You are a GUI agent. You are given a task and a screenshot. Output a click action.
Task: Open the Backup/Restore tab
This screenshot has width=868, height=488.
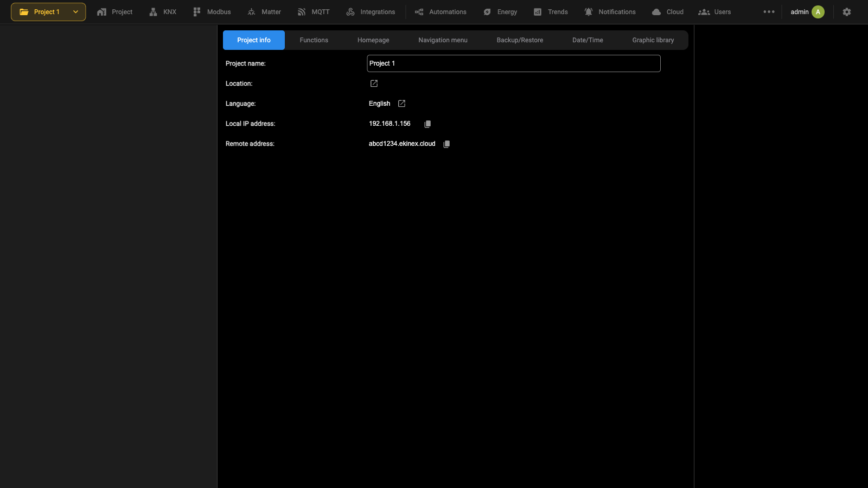point(520,40)
